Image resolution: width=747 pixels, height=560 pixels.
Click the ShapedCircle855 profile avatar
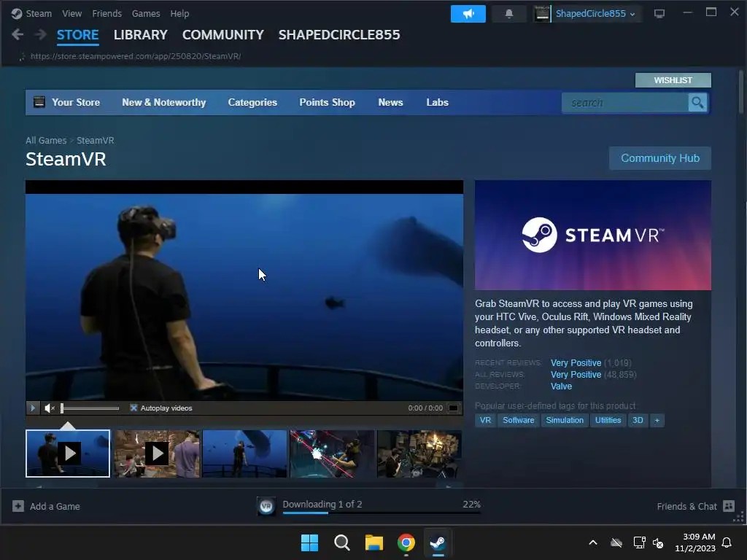[x=542, y=14]
